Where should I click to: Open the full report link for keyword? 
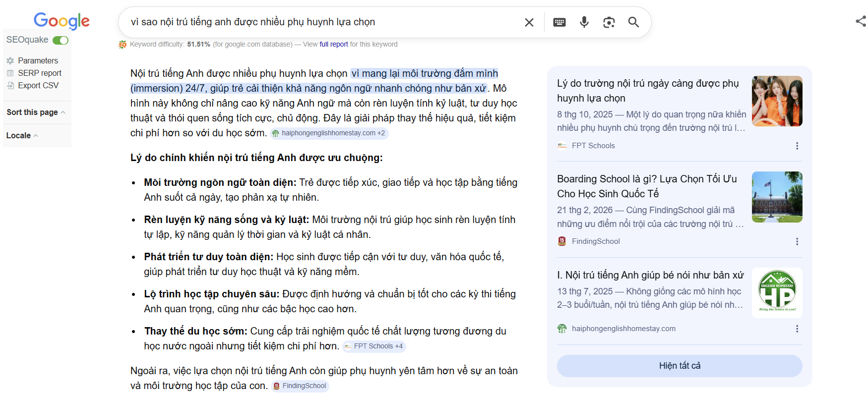(334, 44)
